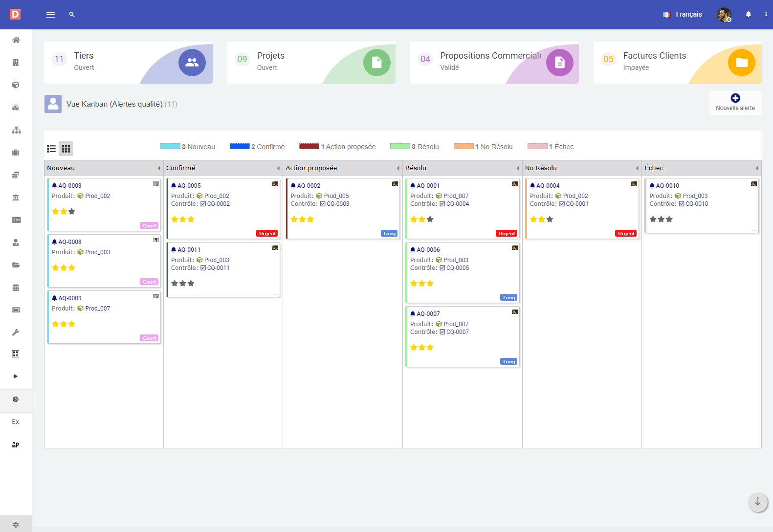Open the Projets Ouvert dashboard card
Image resolution: width=773 pixels, height=532 pixels.
[x=311, y=63]
